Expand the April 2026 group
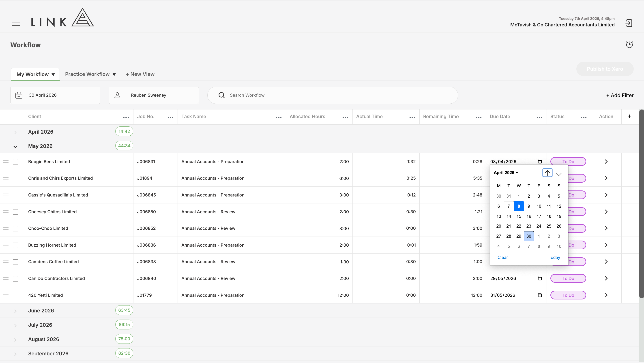The image size is (644, 363). click(x=15, y=132)
